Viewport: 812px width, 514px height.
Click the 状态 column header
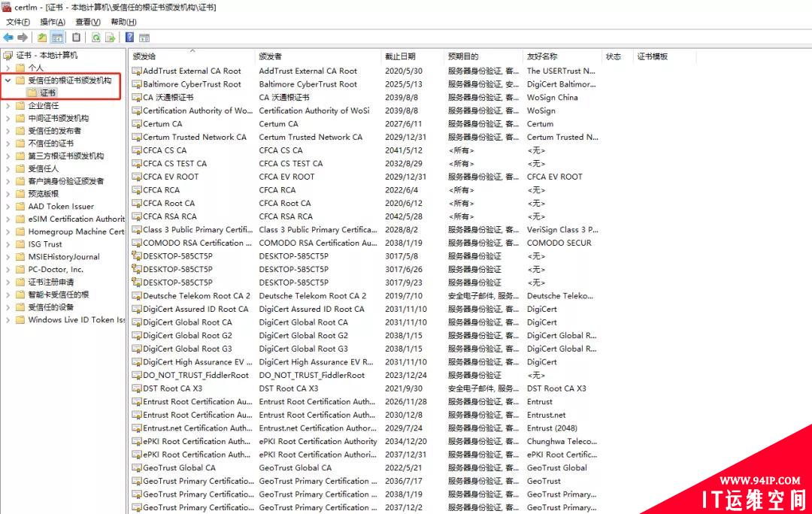(x=617, y=56)
